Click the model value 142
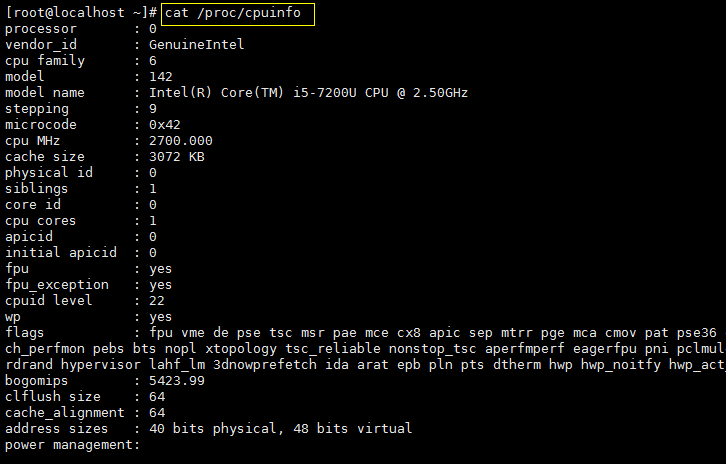726x464 pixels. (x=160, y=77)
